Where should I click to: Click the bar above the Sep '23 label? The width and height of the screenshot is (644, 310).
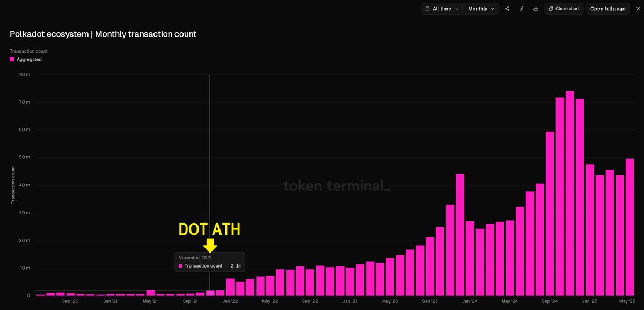point(430,266)
